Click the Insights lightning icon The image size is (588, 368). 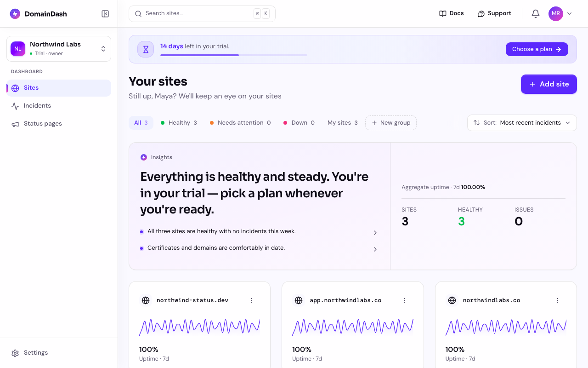point(144,157)
